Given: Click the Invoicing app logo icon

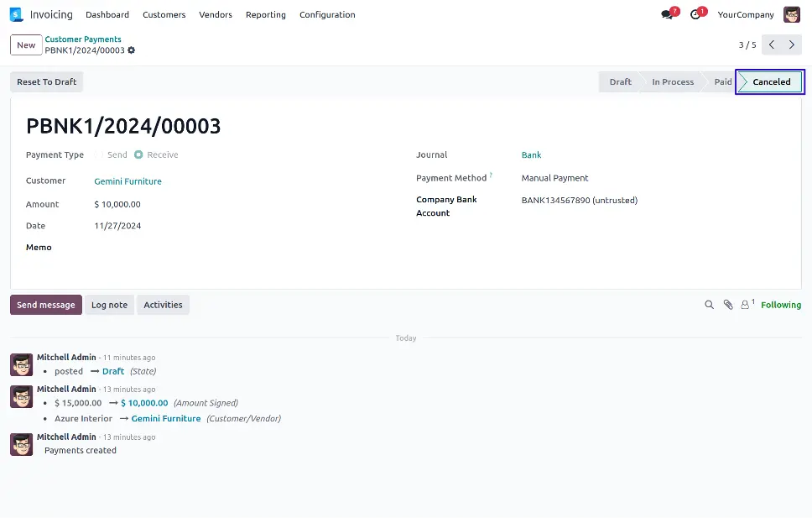Looking at the screenshot, I should (x=16, y=14).
